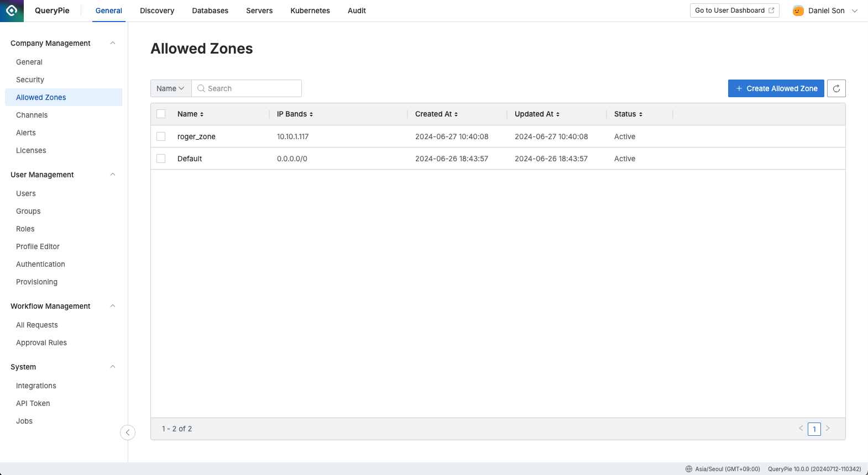Collapse the Company Management section
Viewport: 868px width, 475px height.
tap(113, 43)
